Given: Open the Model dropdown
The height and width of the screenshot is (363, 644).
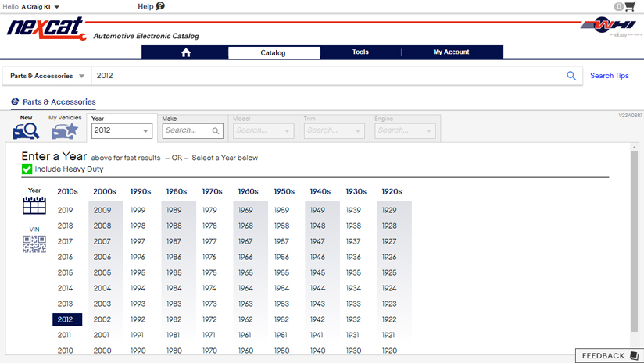Looking at the screenshot, I should [x=263, y=131].
